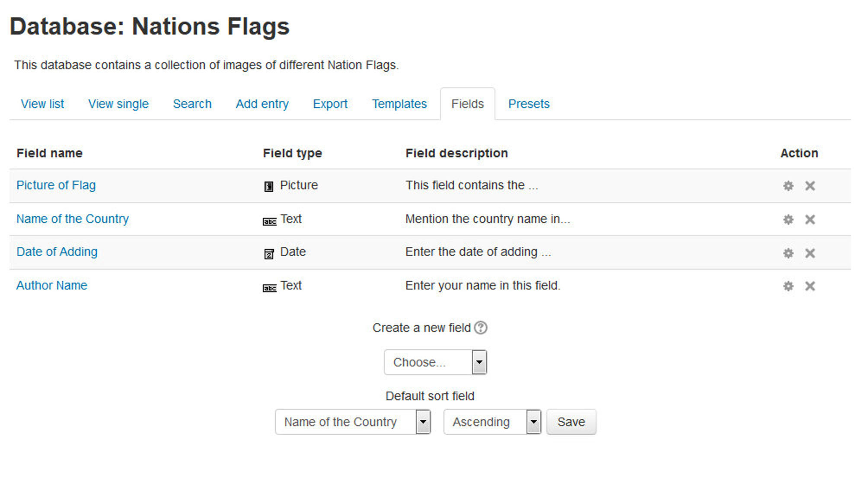
Task: Open help for Create a new field
Action: (481, 328)
